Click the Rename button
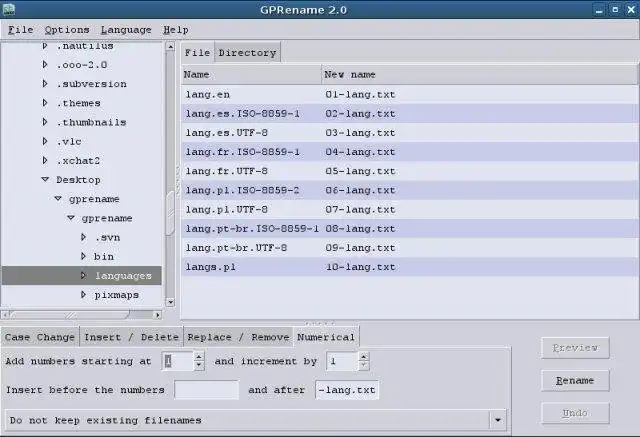The image size is (640, 437). tap(575, 380)
